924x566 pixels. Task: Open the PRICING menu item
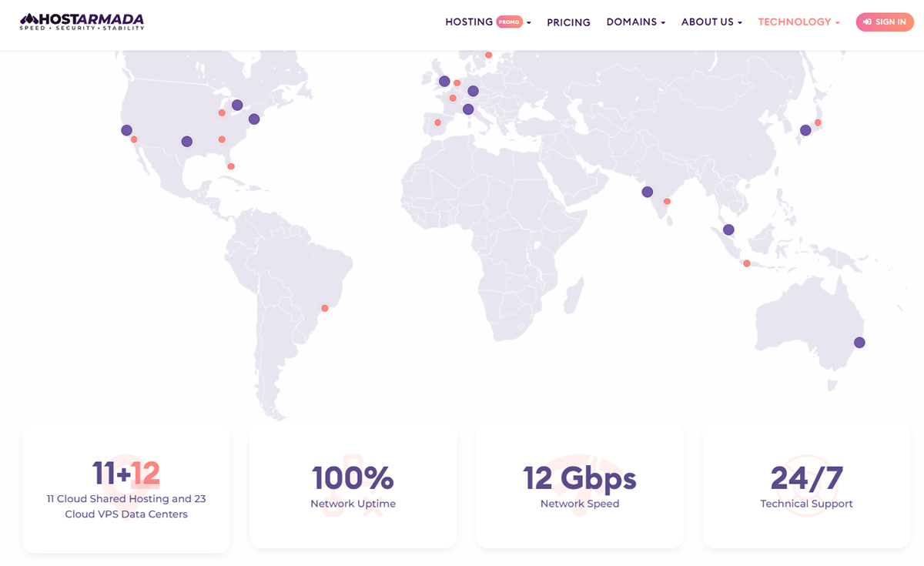568,22
